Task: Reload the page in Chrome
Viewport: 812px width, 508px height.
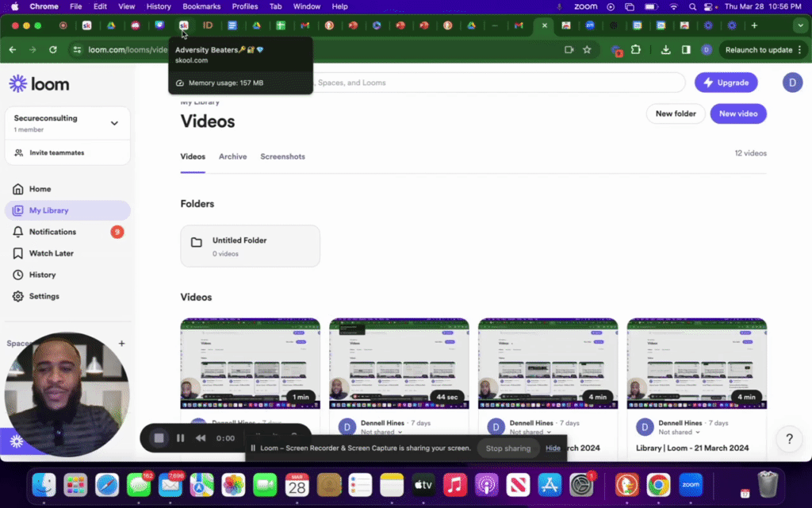Action: click(x=53, y=50)
